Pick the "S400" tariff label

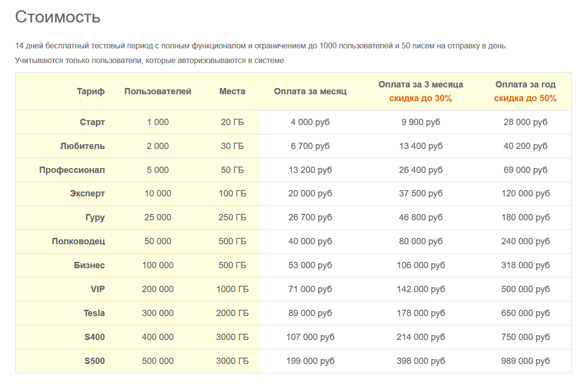(95, 337)
